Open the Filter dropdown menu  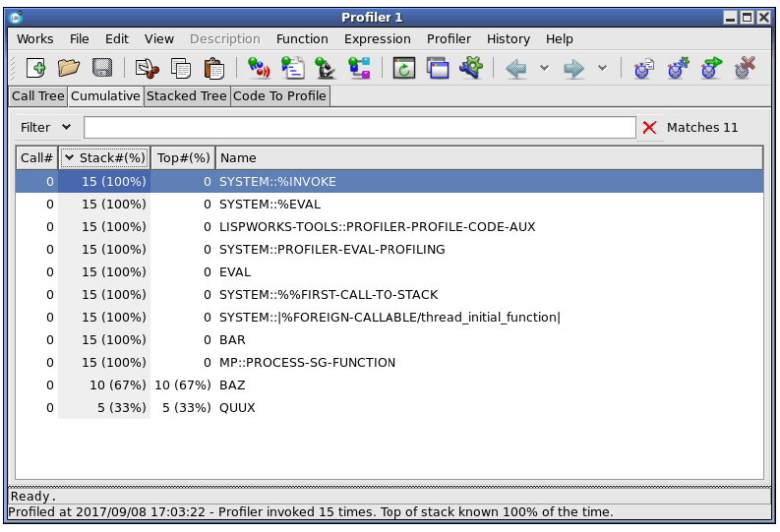pos(45,127)
